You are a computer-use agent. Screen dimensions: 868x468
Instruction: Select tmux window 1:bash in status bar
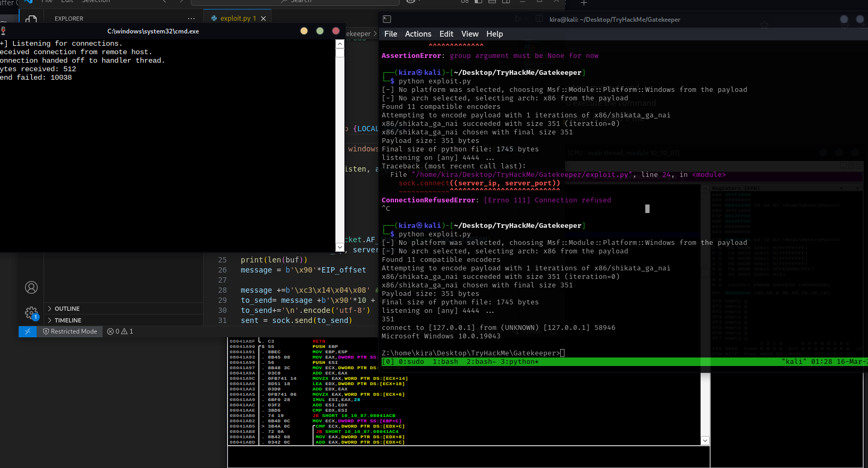point(445,362)
